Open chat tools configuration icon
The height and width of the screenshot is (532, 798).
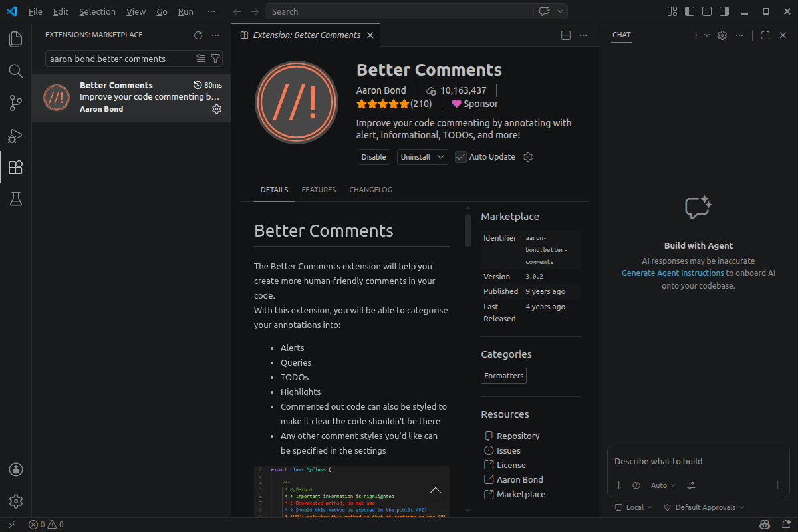692,485
